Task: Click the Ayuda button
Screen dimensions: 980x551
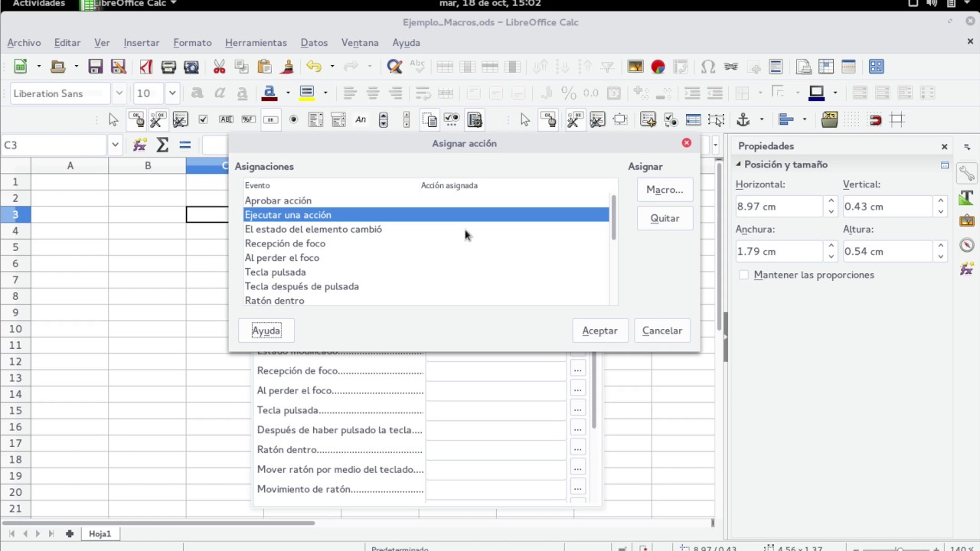Action: [266, 331]
